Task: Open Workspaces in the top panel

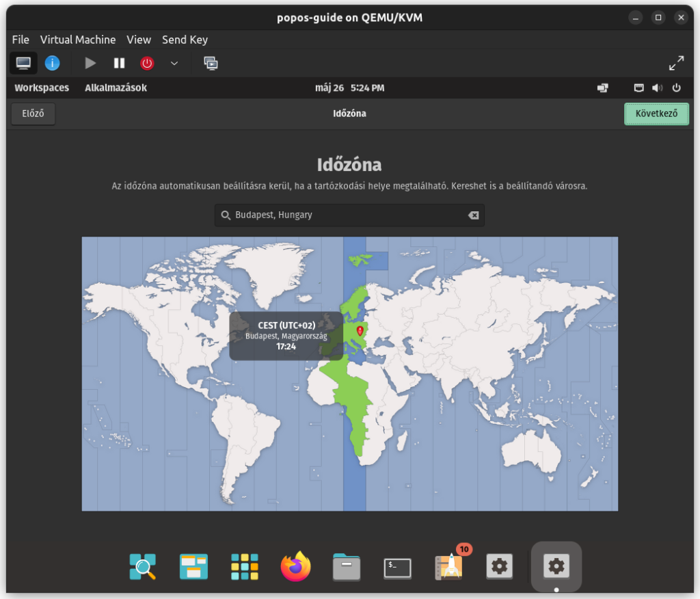Action: [x=42, y=88]
